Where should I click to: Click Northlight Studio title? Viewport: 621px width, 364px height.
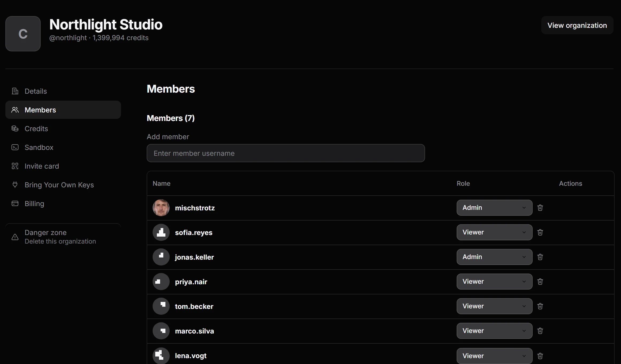(106, 25)
